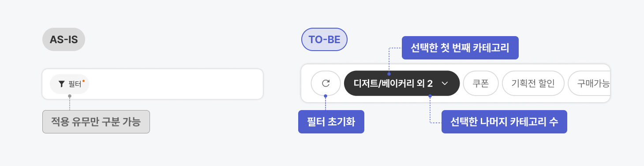This screenshot has width=644, height=166.
Task: Click the orange dot indicator on 필터
Action: 83,81
